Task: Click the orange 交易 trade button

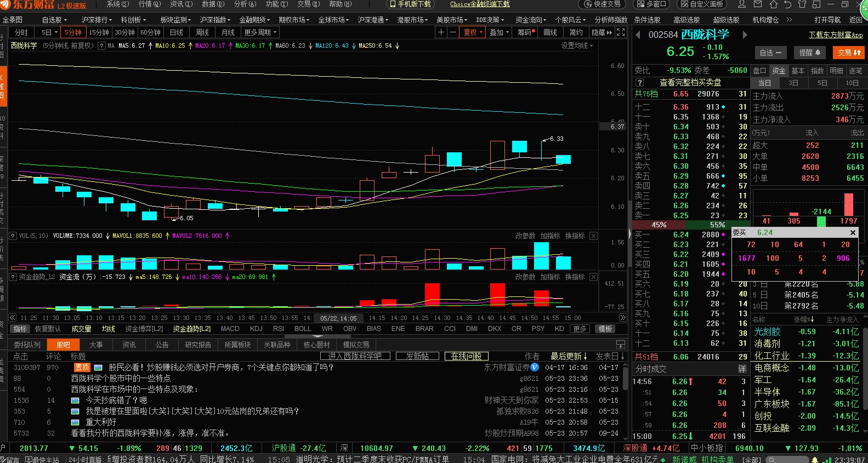Action: tap(849, 53)
